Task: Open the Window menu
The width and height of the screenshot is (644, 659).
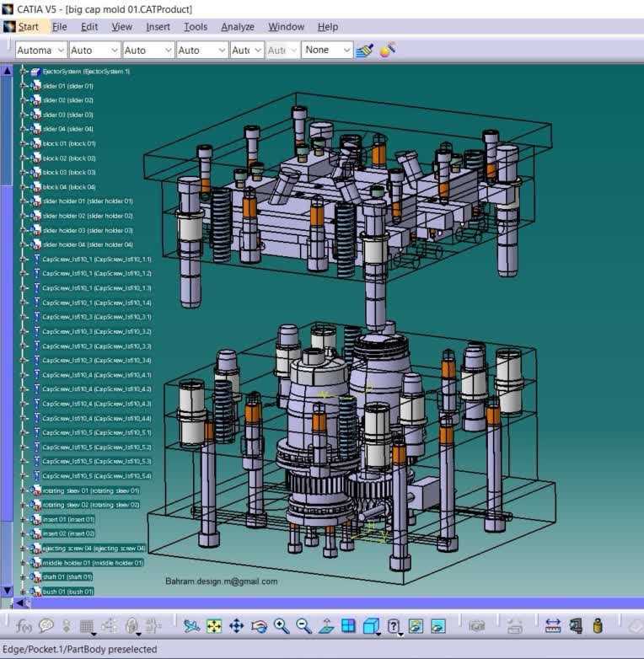Action: (x=287, y=27)
